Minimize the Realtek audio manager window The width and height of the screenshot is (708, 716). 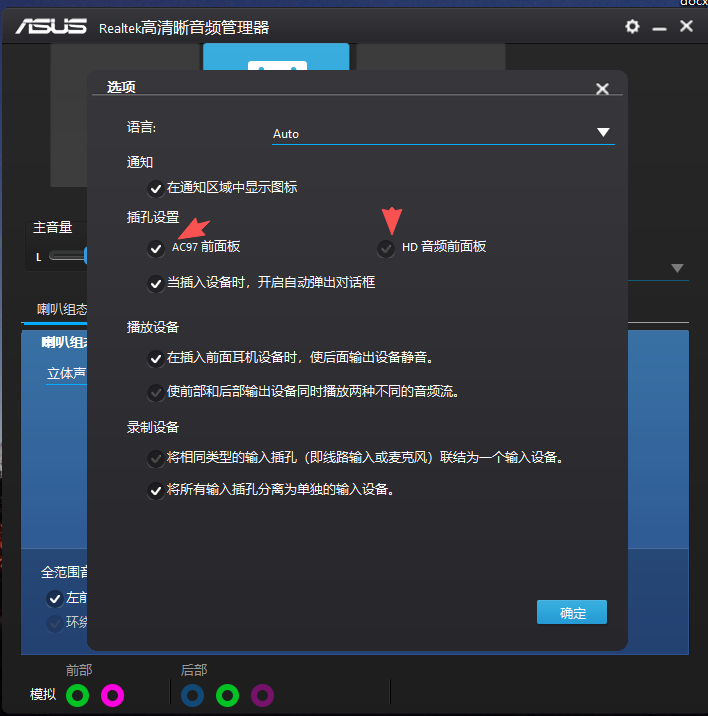coord(660,27)
